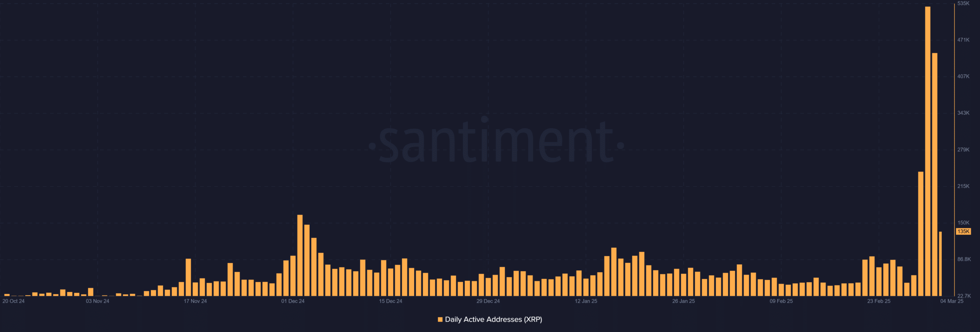Viewport: 980px width, 332px height.
Task: Click the 279K y-axis label
Action: 963,150
